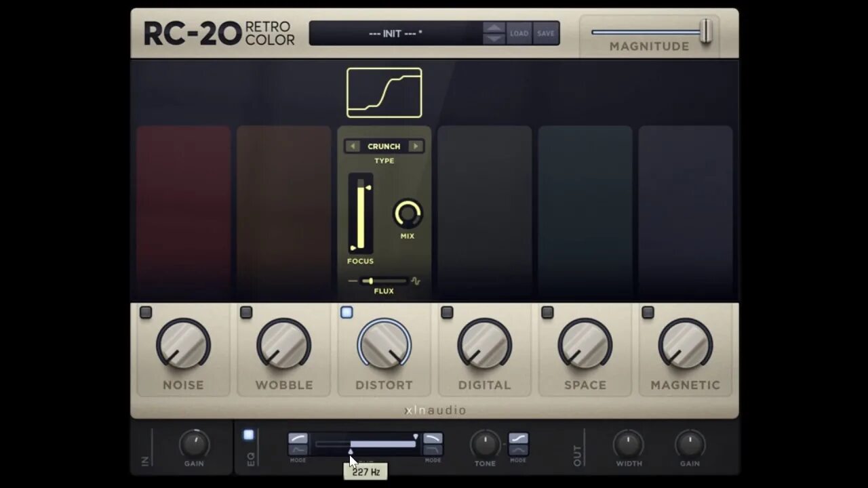Viewport: 868px width, 488px height.
Task: Click the DIGITAL label
Action: tap(484, 385)
